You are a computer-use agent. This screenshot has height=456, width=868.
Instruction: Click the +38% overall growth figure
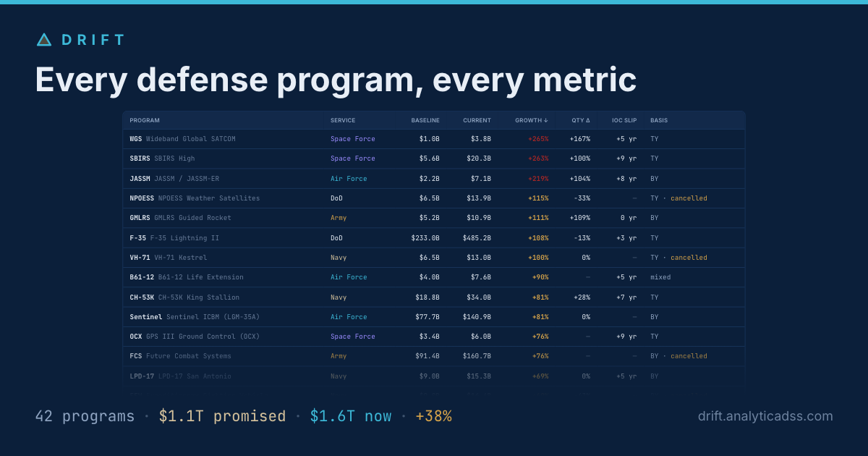(x=433, y=416)
